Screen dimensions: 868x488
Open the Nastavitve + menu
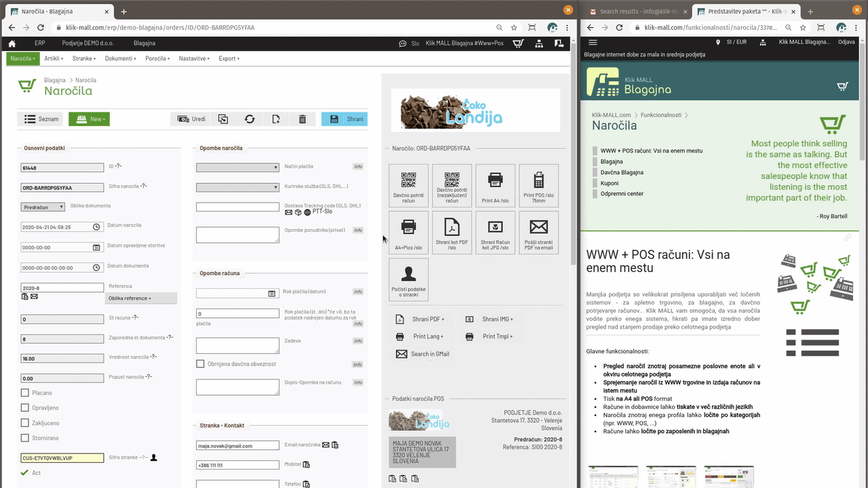pyautogui.click(x=195, y=59)
